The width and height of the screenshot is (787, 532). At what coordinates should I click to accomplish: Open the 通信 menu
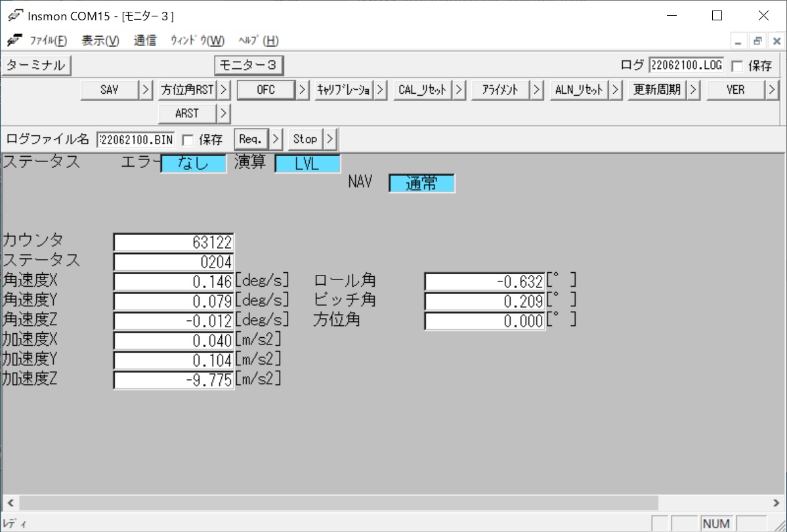point(145,41)
